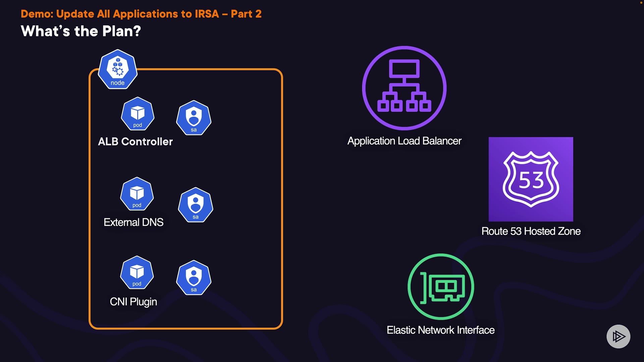Click the External DNS text label
The height and width of the screenshot is (362, 644).
(133, 222)
